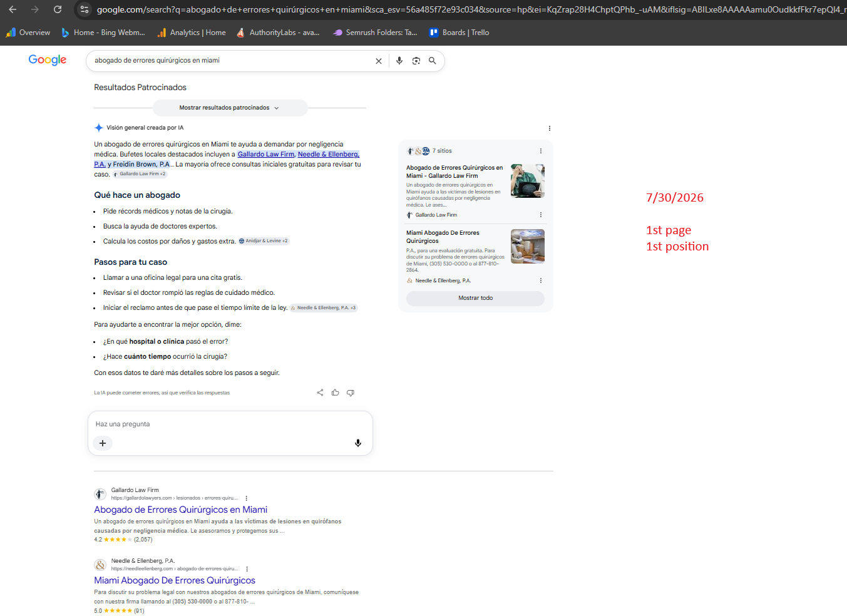
Task: Click the Google logo
Action: click(48, 60)
